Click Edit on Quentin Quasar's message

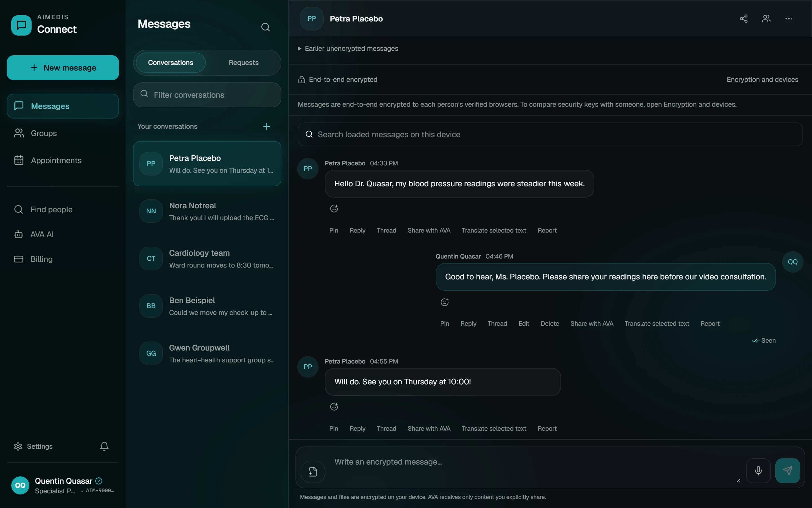pyautogui.click(x=524, y=323)
